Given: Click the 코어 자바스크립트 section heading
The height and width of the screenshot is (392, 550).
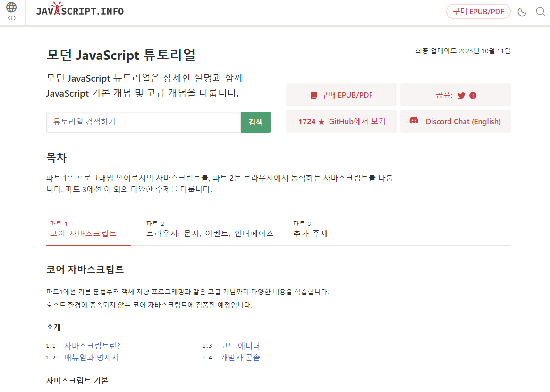Looking at the screenshot, I should coord(85,269).
